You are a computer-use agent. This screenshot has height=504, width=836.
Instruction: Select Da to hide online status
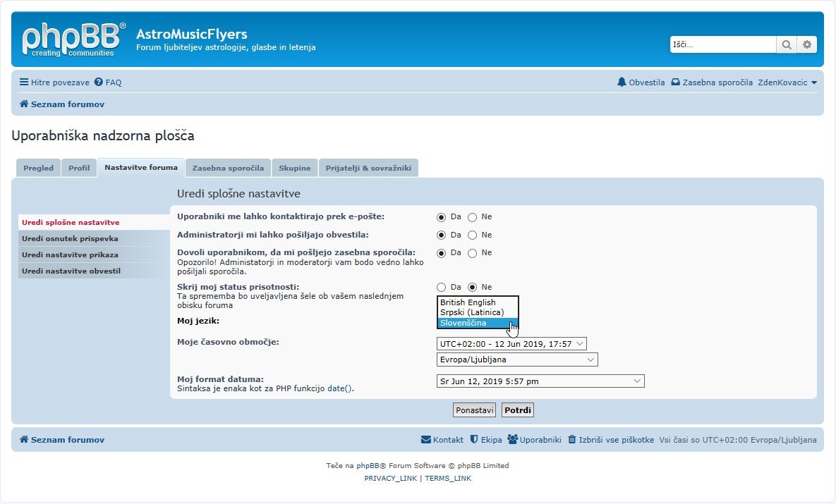[x=441, y=288]
